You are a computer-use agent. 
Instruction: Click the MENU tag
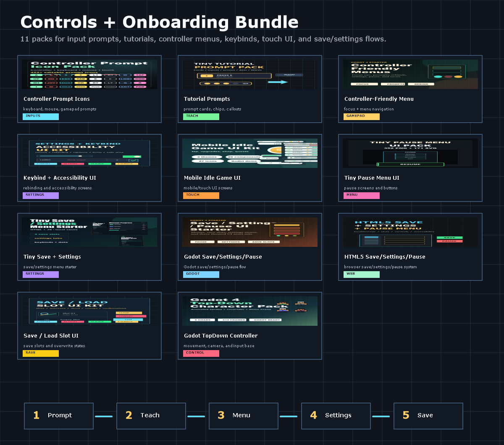click(362, 196)
